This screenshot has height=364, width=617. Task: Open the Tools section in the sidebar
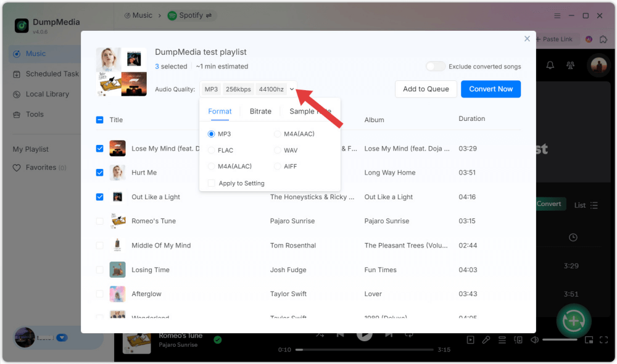coord(35,114)
